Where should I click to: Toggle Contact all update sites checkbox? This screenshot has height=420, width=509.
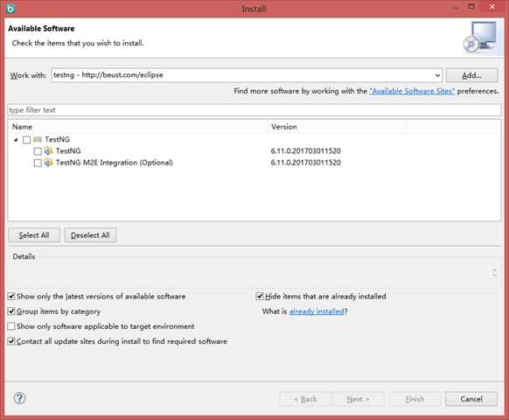(x=11, y=341)
